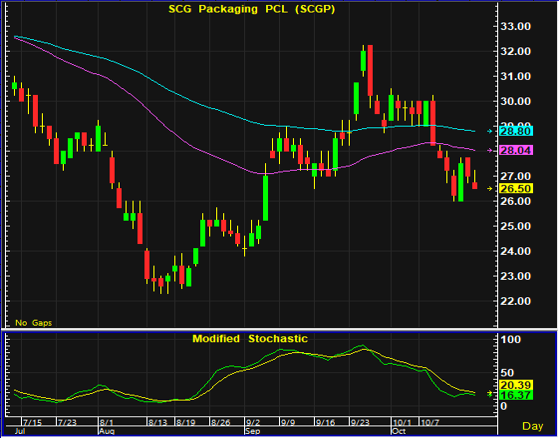Click the Day timeframe label
The height and width of the screenshot is (438, 559).
(533, 426)
